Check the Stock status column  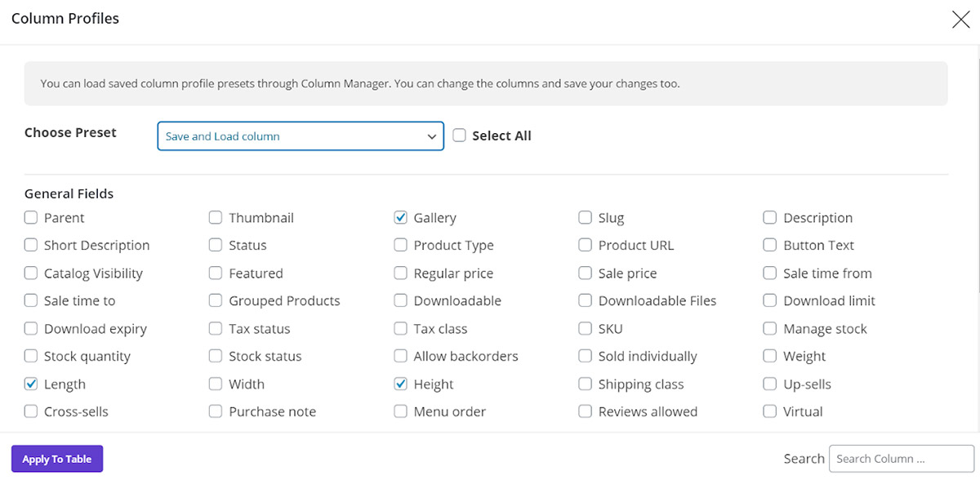[x=215, y=356]
